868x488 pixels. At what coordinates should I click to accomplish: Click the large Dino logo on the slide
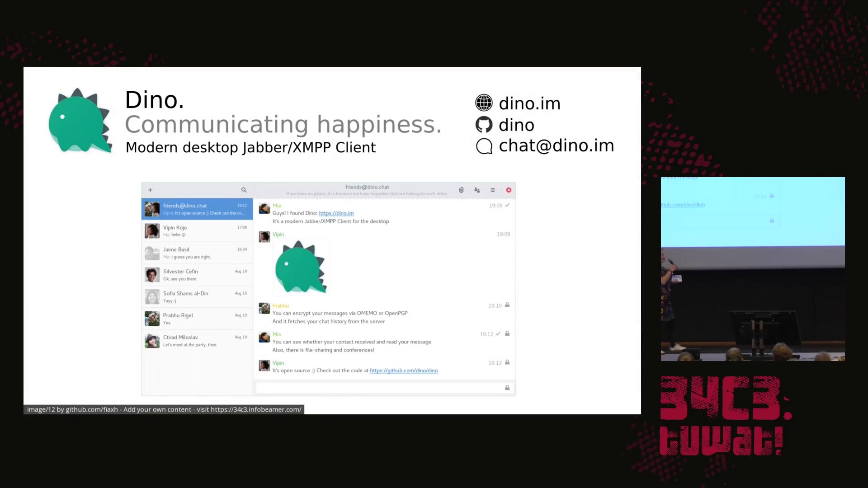(x=80, y=121)
